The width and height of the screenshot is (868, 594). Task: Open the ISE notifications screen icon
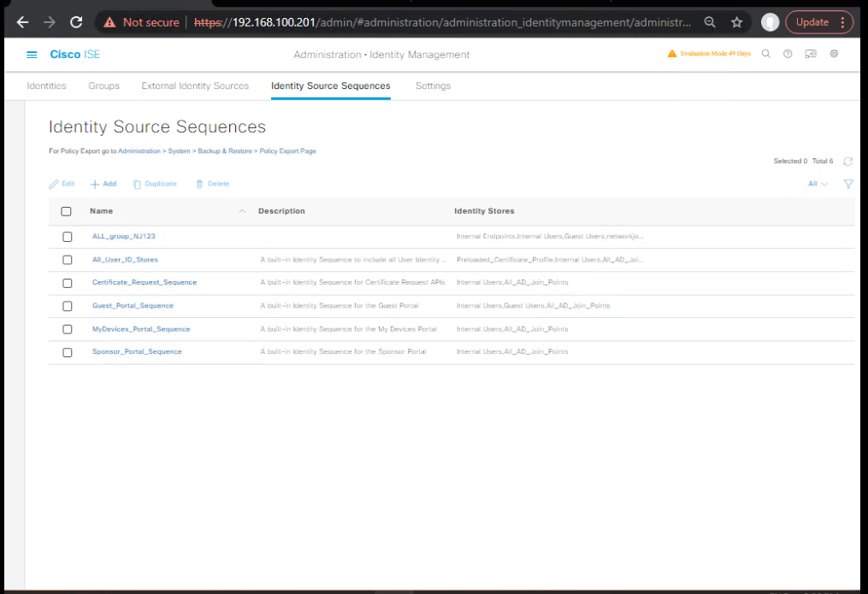811,54
